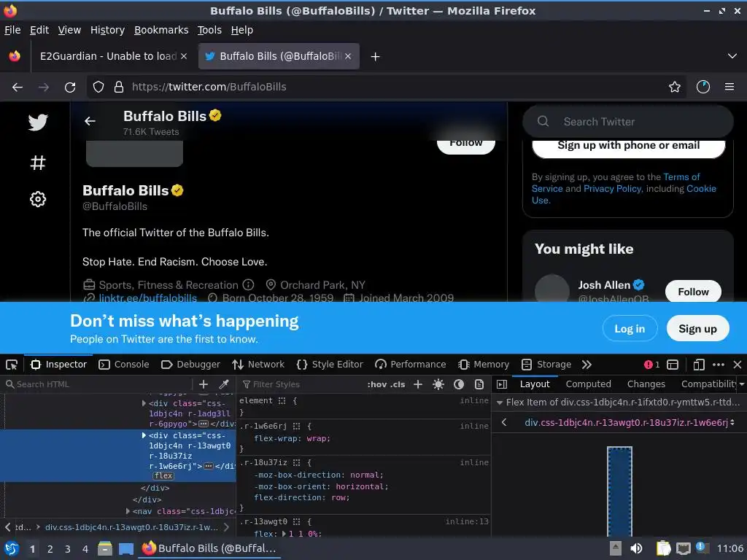Bookmark this page with the star icon

675,87
